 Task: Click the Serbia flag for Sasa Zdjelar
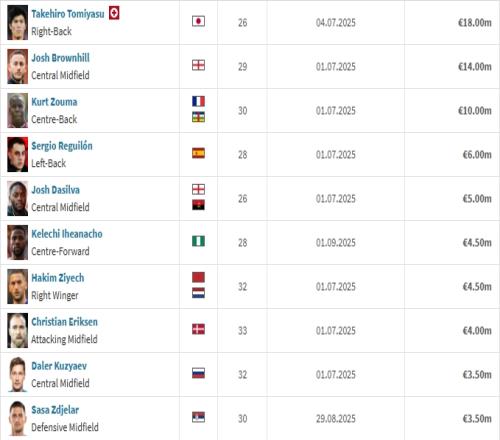[198, 417]
